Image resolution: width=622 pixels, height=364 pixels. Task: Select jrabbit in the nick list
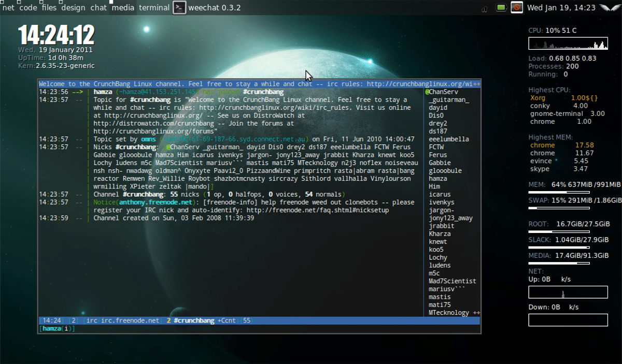pyautogui.click(x=442, y=226)
